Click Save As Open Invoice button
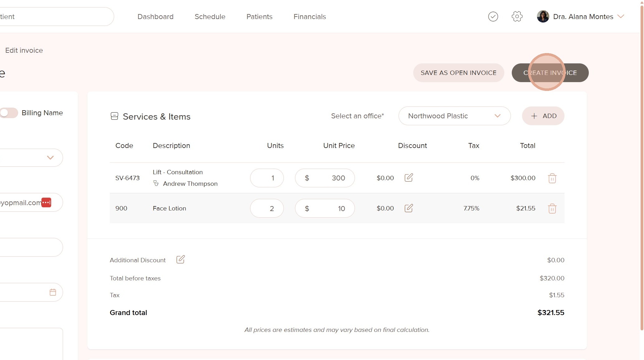 point(458,73)
